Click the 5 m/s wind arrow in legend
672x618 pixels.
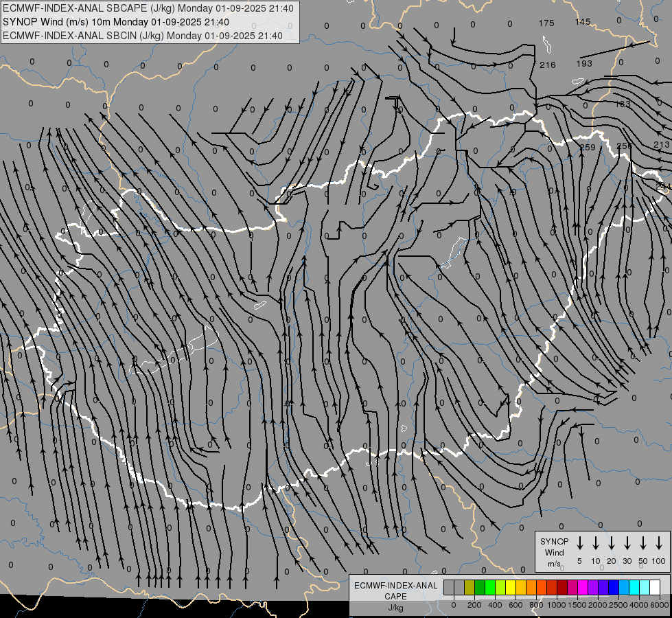pos(579,543)
